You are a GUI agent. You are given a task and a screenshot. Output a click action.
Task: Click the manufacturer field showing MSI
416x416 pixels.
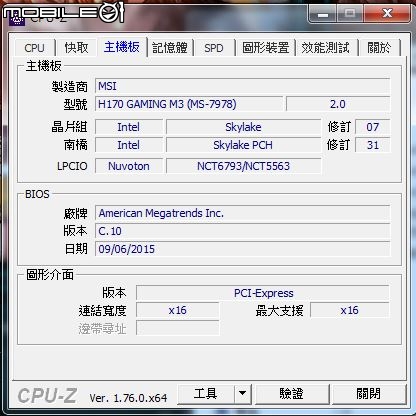[x=242, y=86]
